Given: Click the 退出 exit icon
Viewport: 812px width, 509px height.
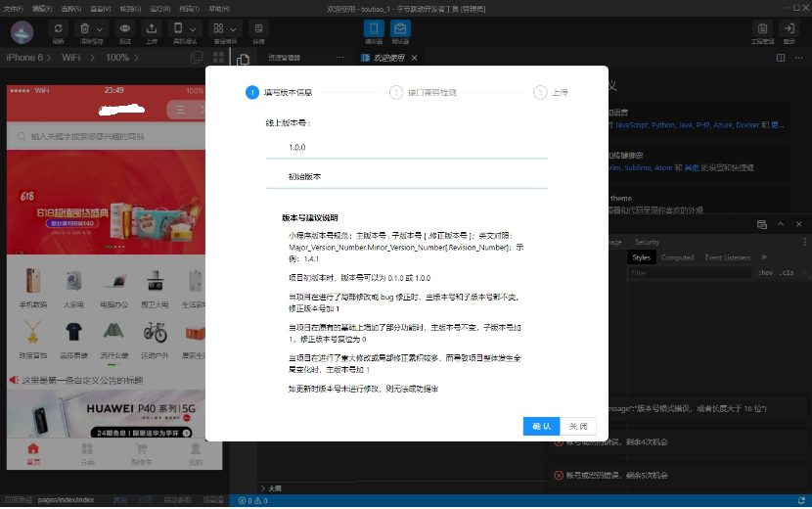Looking at the screenshot, I should click(x=789, y=29).
